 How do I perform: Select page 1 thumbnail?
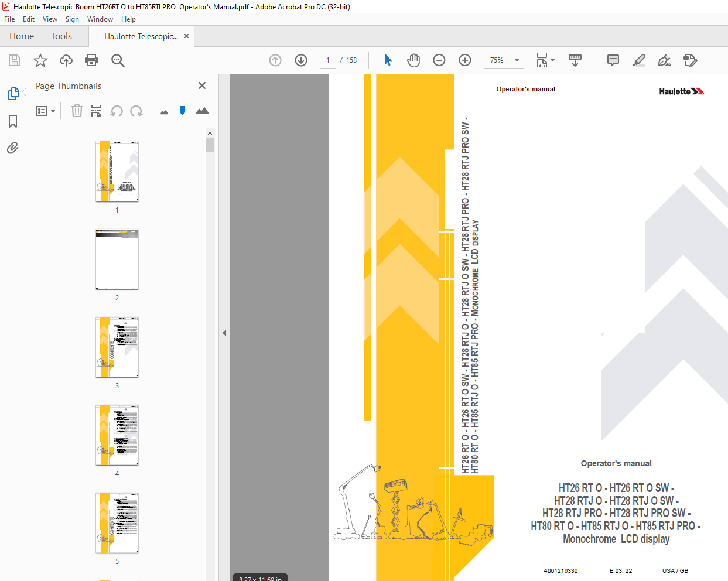pyautogui.click(x=117, y=172)
